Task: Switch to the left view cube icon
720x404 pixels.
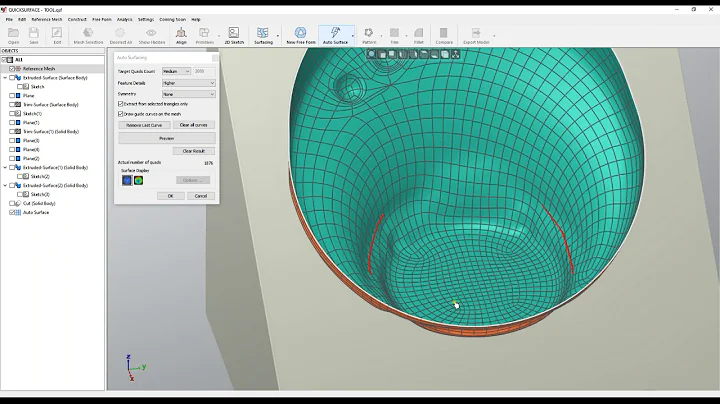Action: tap(403, 54)
